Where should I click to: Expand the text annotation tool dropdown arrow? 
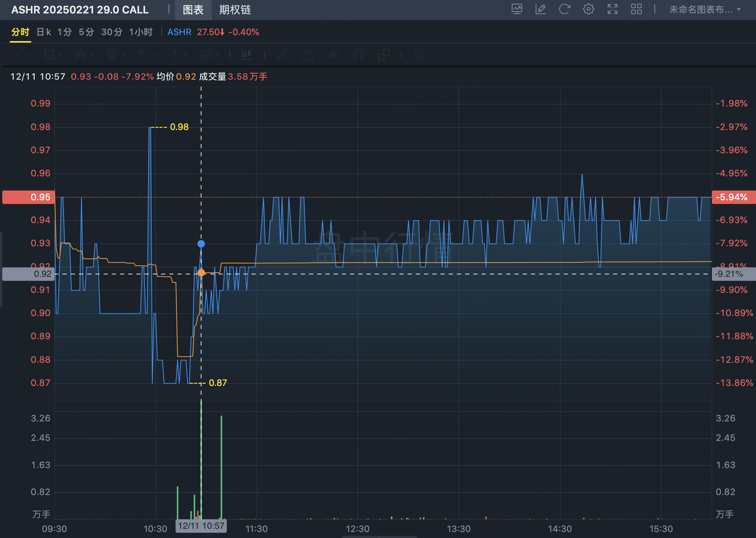click(217, 55)
